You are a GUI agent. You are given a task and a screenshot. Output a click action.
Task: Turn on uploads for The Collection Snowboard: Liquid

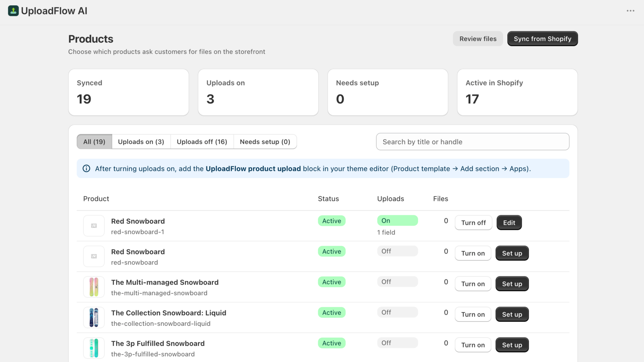pos(473,314)
